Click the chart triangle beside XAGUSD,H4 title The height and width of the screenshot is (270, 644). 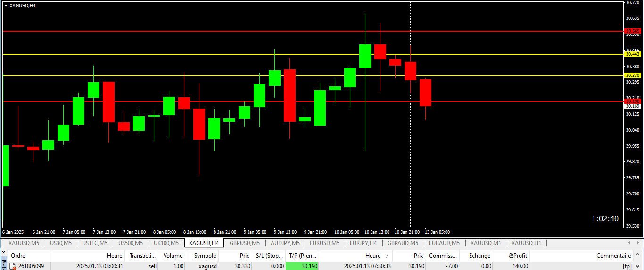pos(5,5)
